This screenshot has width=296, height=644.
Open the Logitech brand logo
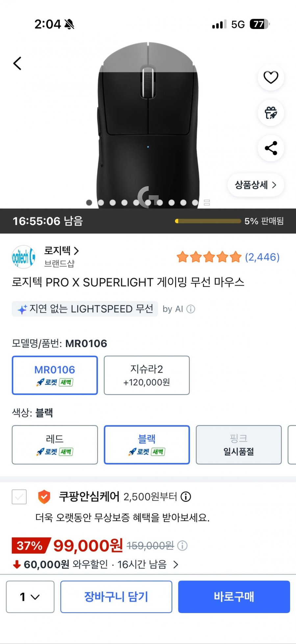(x=23, y=257)
